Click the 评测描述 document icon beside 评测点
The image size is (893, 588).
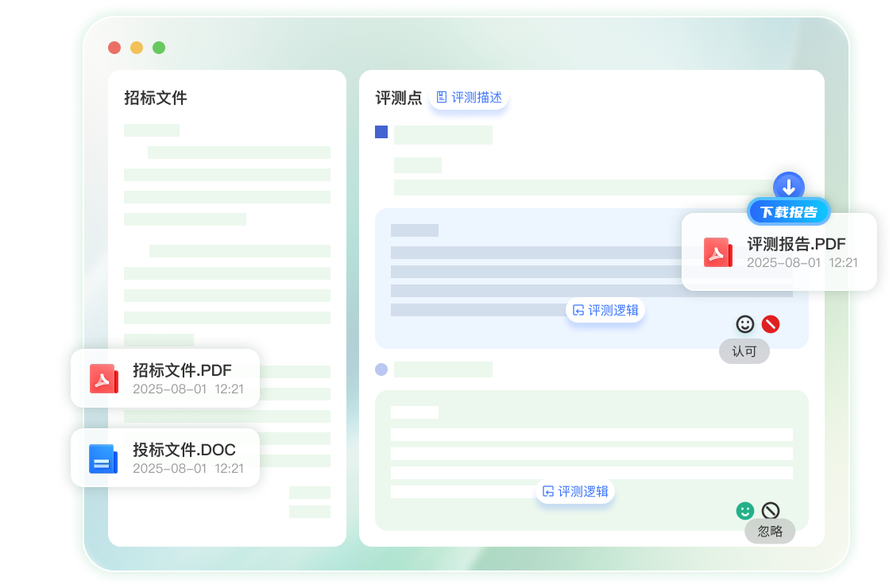click(442, 96)
